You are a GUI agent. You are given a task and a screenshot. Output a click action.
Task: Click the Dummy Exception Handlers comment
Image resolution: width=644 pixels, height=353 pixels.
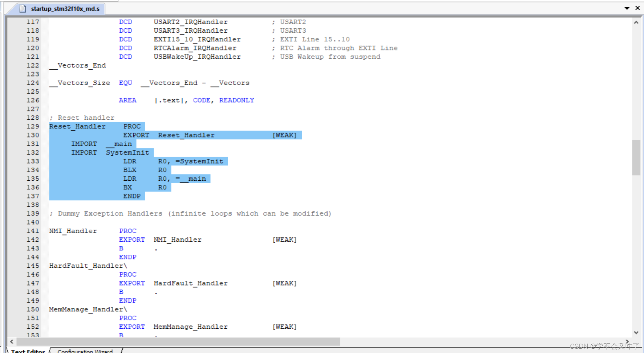(190, 213)
